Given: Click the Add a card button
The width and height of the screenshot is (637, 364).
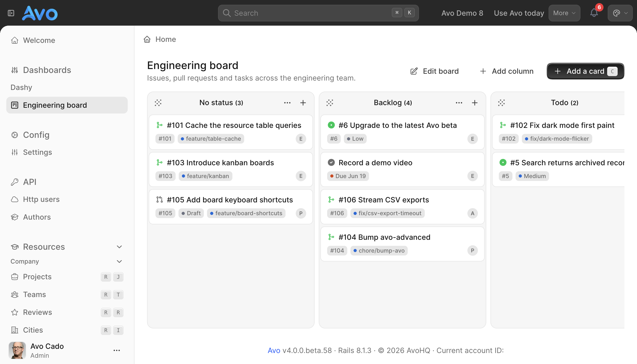Looking at the screenshot, I should pos(585,71).
